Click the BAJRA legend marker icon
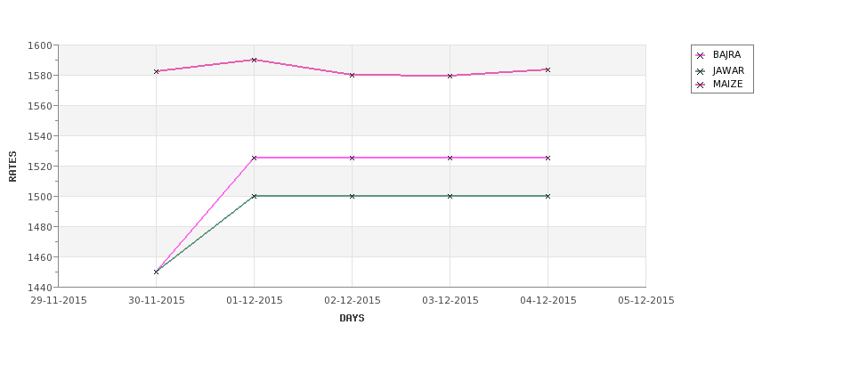 701,55
